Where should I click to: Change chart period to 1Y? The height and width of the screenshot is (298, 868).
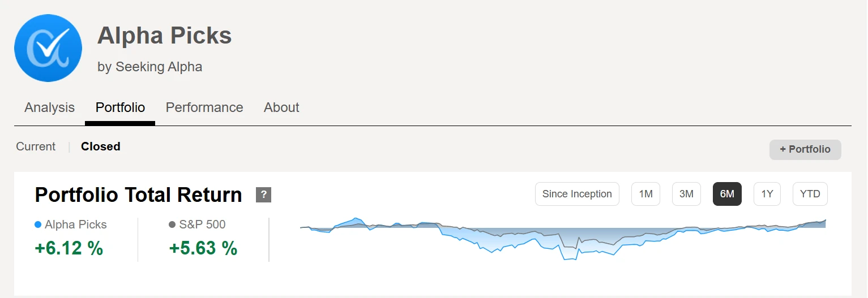767,194
